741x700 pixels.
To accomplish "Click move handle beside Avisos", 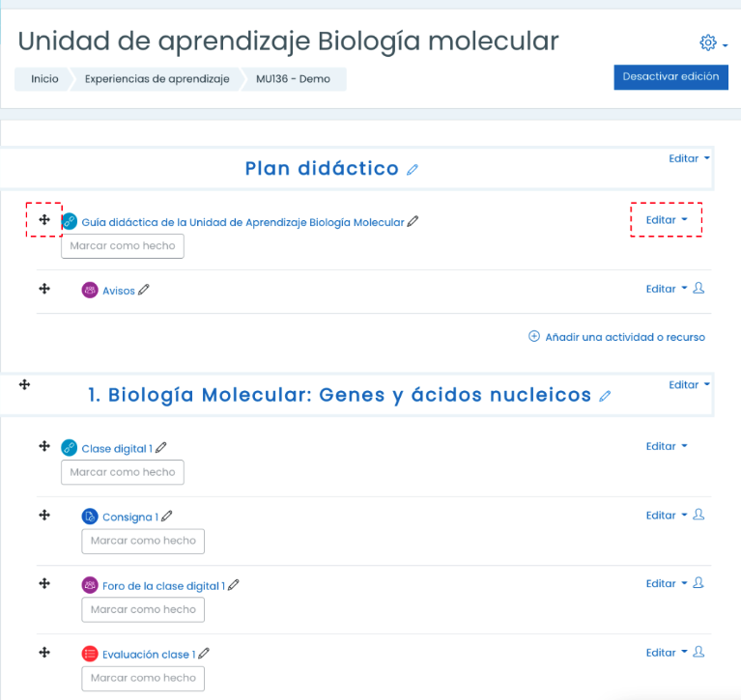I will [x=44, y=289].
